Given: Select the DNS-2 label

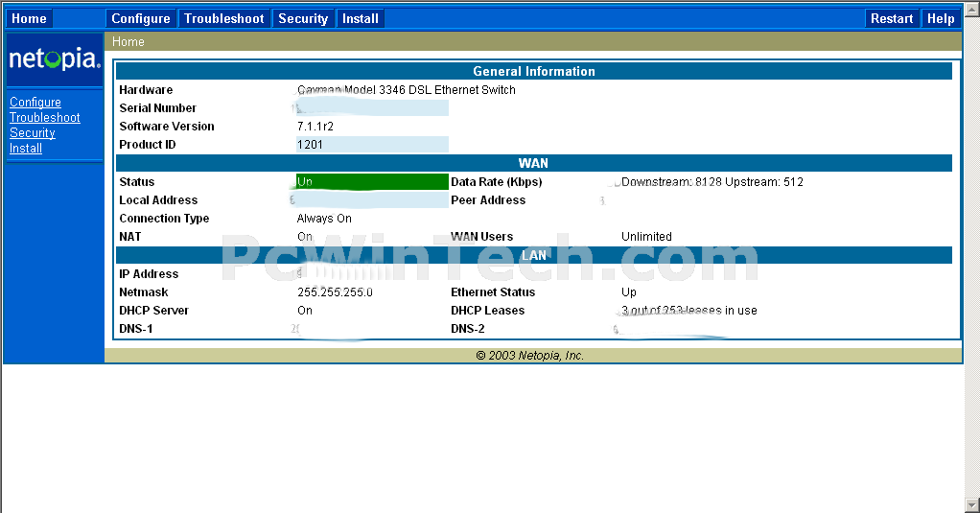Looking at the screenshot, I should click(468, 329).
